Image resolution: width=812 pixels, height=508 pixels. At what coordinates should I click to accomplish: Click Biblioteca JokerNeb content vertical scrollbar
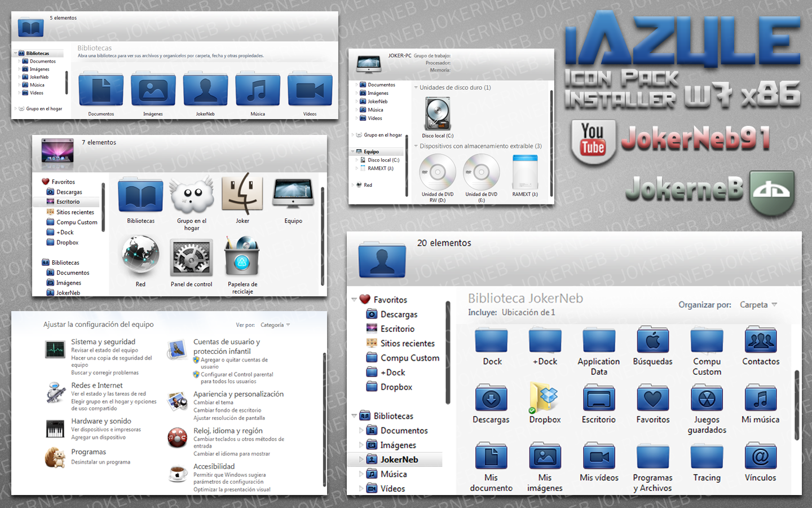(x=797, y=405)
